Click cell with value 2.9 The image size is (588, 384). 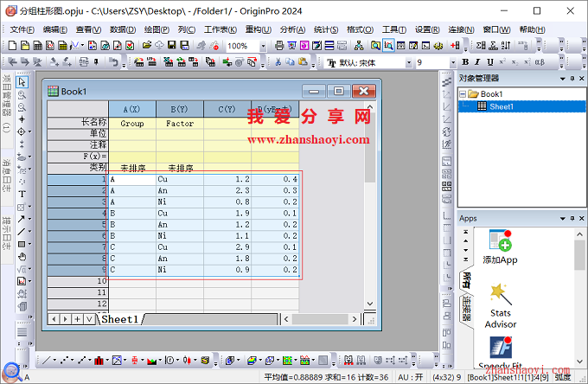pyautogui.click(x=227, y=247)
